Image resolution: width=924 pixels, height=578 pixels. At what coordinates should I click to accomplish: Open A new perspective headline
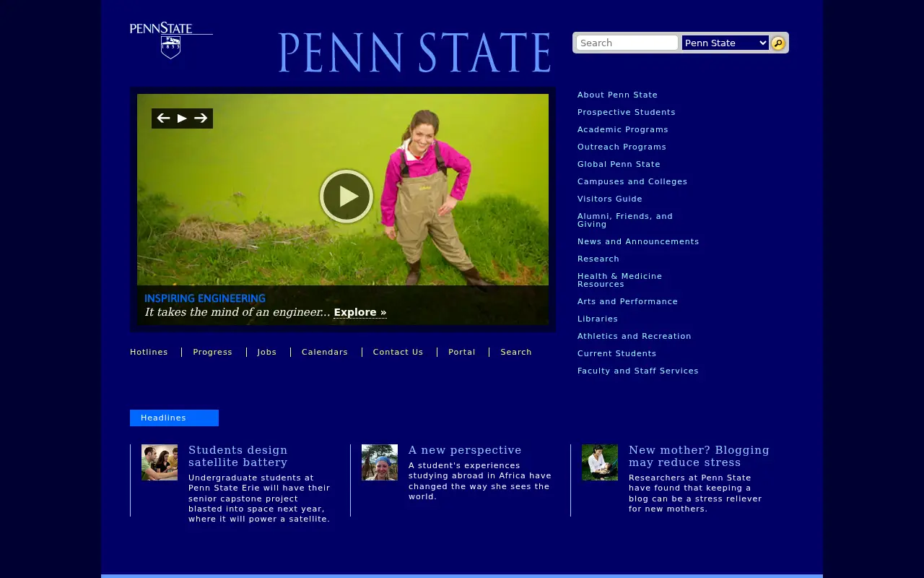click(x=465, y=450)
